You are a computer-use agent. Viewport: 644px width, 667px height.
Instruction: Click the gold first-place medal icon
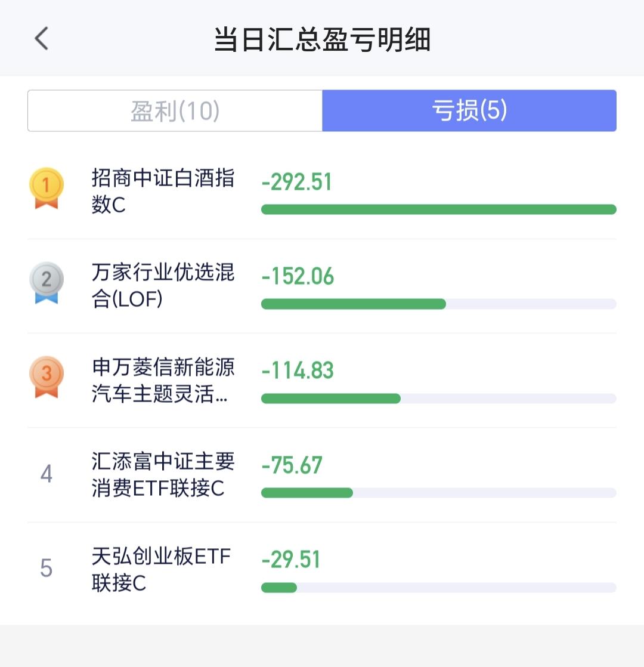tap(46, 189)
